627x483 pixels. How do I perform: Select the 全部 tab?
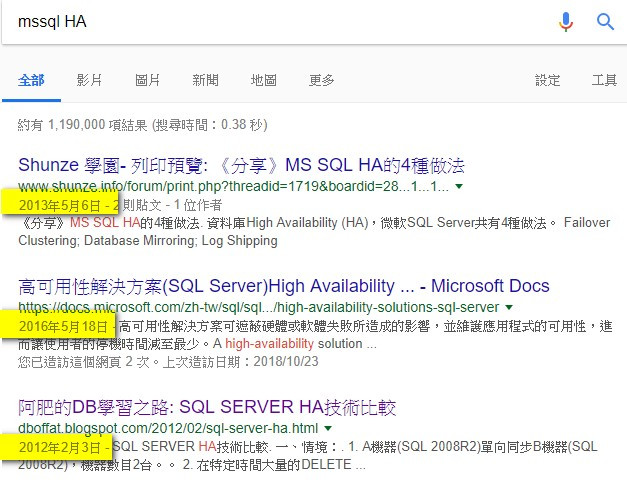pyautogui.click(x=31, y=80)
